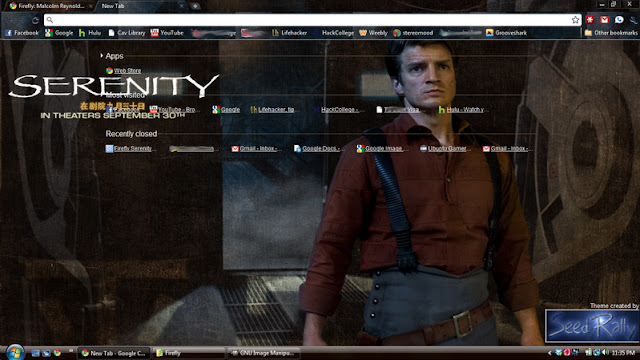The height and width of the screenshot is (360, 640).
Task: Open the Grooveshark bookmark
Action: click(x=506, y=33)
